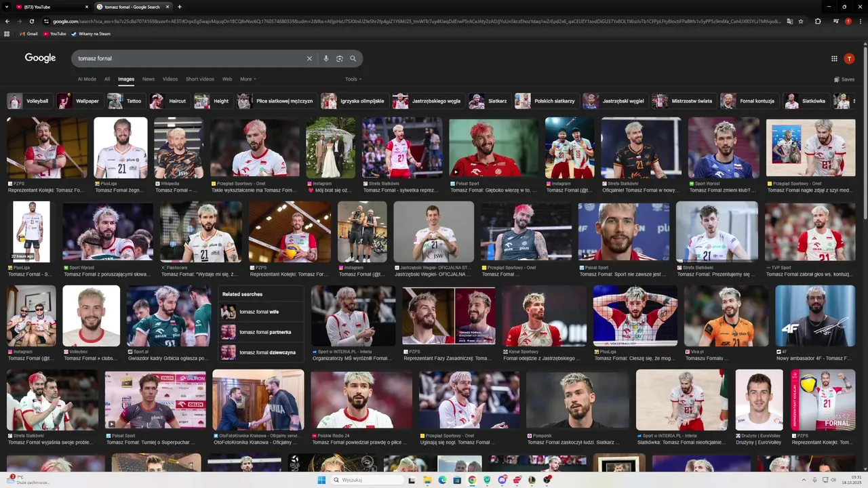
Task: Open the Chrome extensions puzzle icon
Action: [818, 21]
